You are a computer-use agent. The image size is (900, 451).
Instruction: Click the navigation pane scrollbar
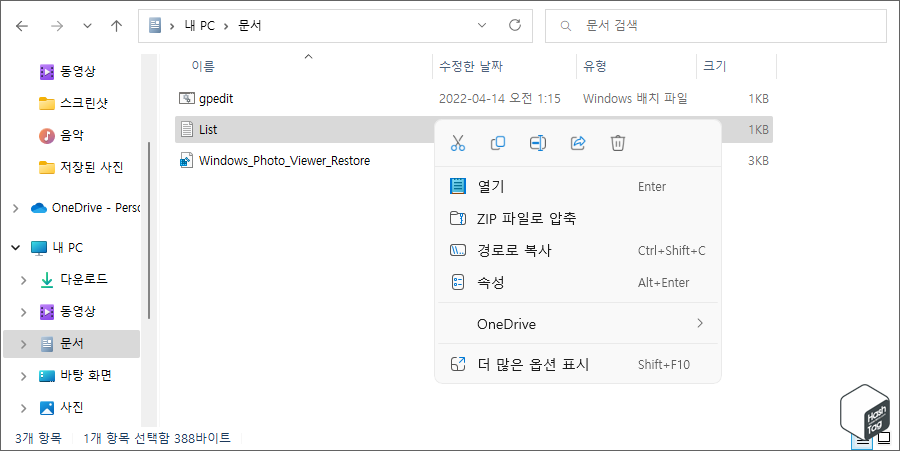(x=149, y=230)
